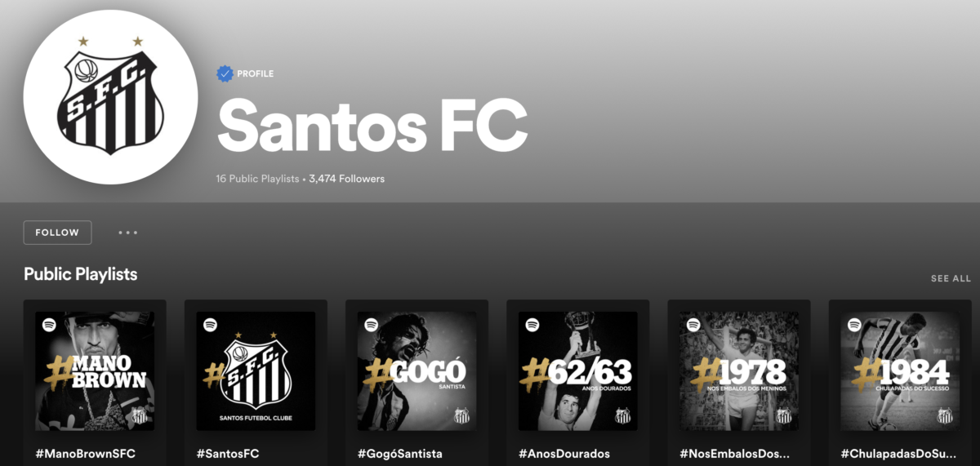The width and height of the screenshot is (980, 466).
Task: Click the #NosEmbalosDos... playlist title
Action: tap(735, 454)
